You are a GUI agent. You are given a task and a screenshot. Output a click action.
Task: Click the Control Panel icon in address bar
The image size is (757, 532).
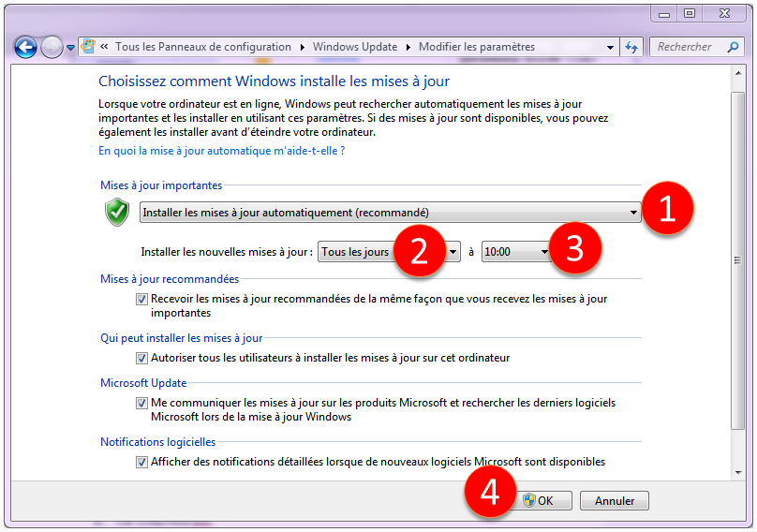[x=88, y=46]
